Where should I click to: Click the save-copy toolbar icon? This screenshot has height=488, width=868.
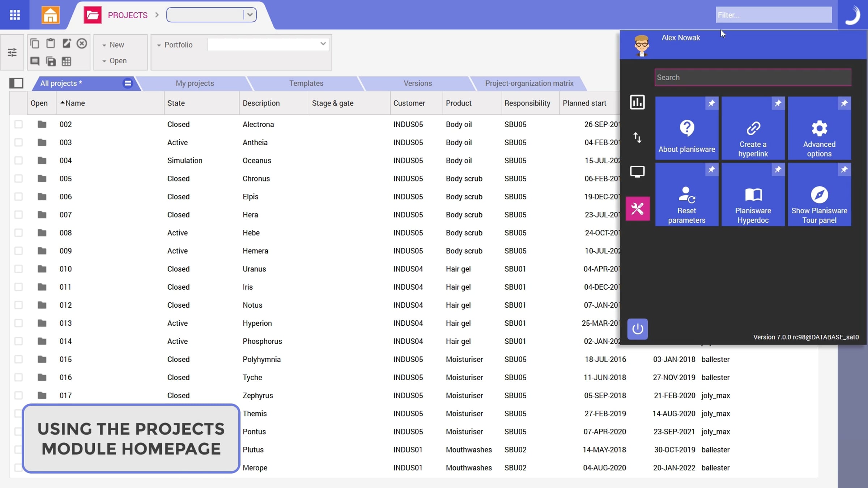51,61
